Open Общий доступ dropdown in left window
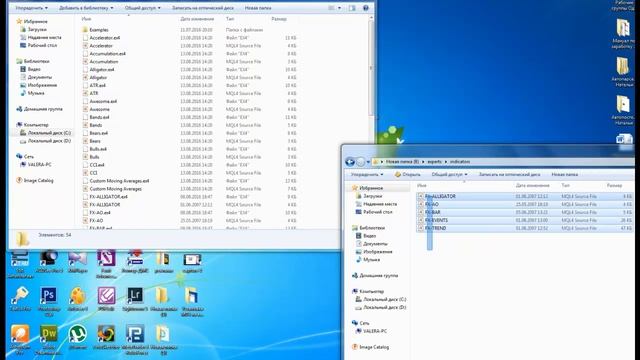 pyautogui.click(x=142, y=8)
